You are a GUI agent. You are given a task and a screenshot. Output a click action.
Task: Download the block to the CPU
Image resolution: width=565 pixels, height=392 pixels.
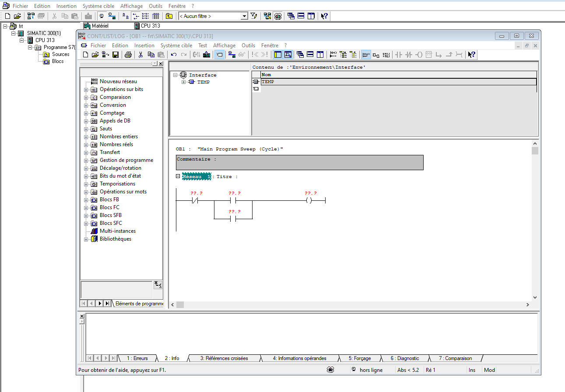207,55
